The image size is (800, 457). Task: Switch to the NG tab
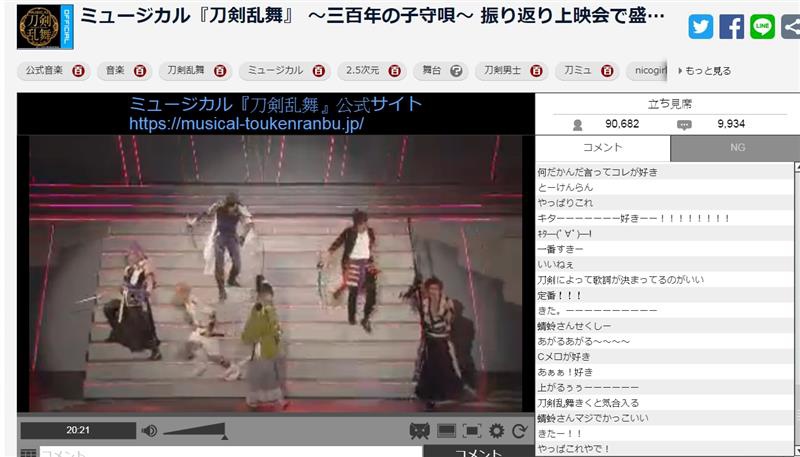(x=737, y=148)
